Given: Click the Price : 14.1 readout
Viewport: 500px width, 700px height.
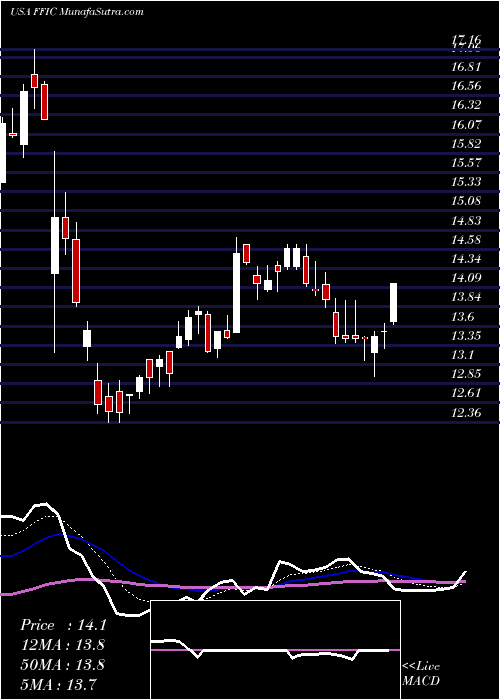Looking at the screenshot, I should (x=63, y=625).
